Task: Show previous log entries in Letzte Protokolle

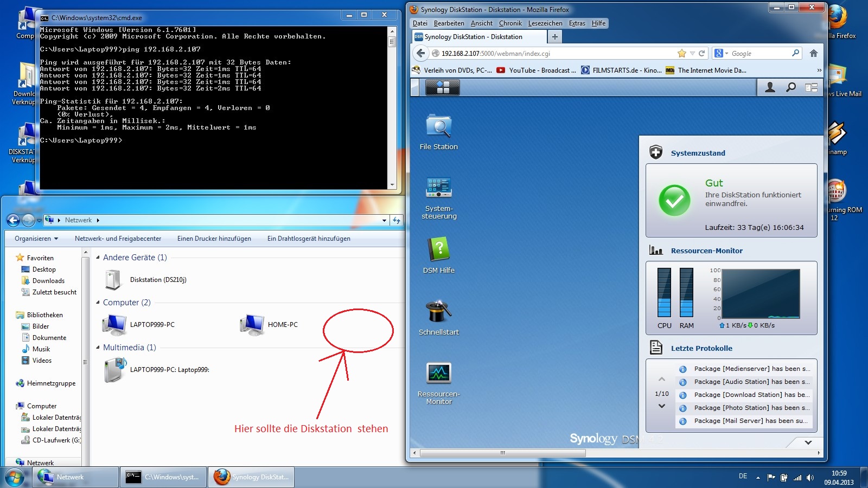Action: click(x=662, y=379)
